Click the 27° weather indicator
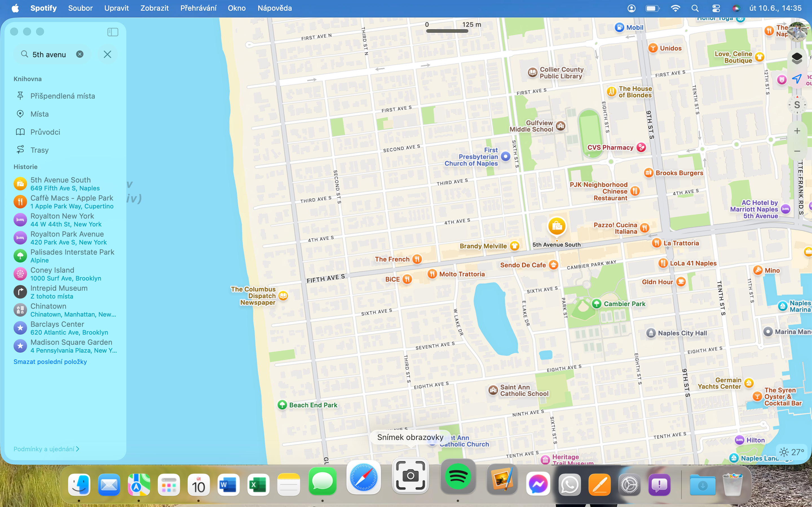Viewport: 812px width, 507px height. pyautogui.click(x=792, y=452)
